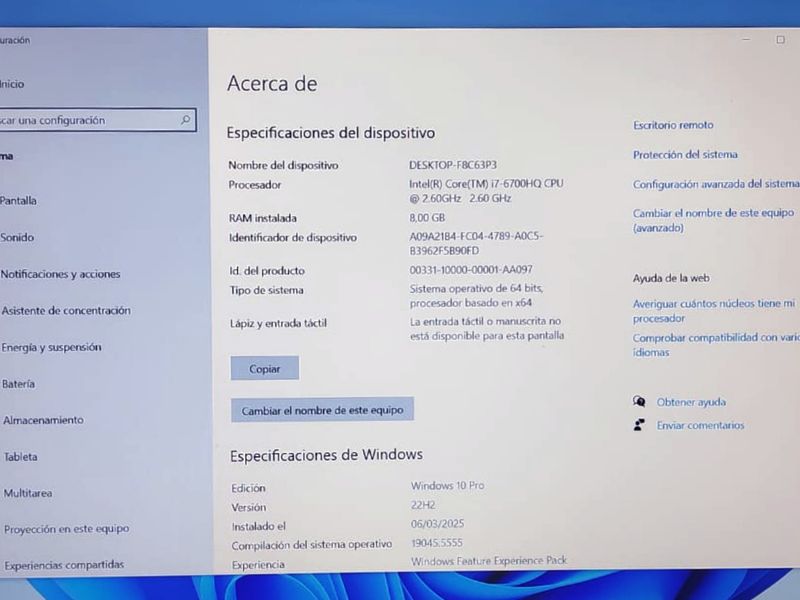Click device name DESKTOP-F8C63P3
The height and width of the screenshot is (600, 800).
453,165
